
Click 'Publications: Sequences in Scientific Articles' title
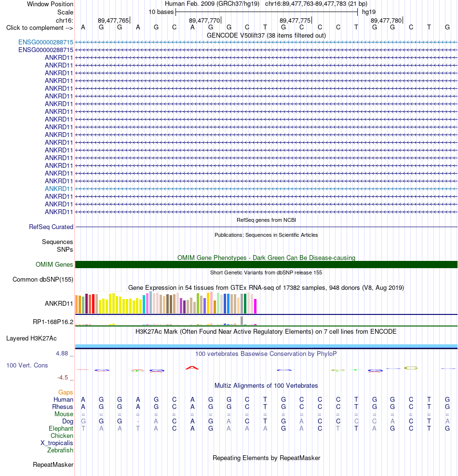point(266,235)
